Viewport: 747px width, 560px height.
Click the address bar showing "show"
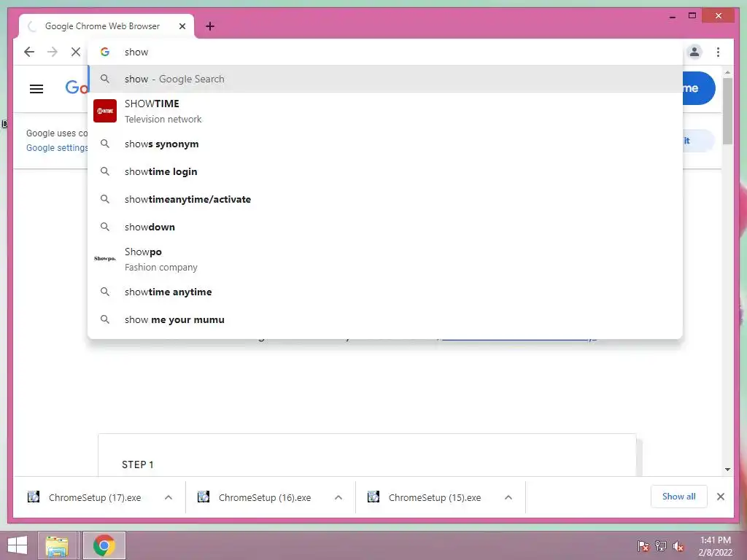[x=385, y=52]
